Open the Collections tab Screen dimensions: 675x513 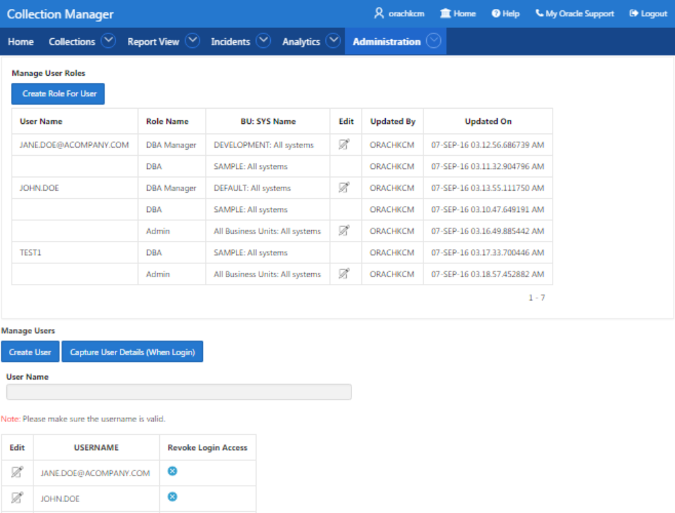tap(72, 42)
